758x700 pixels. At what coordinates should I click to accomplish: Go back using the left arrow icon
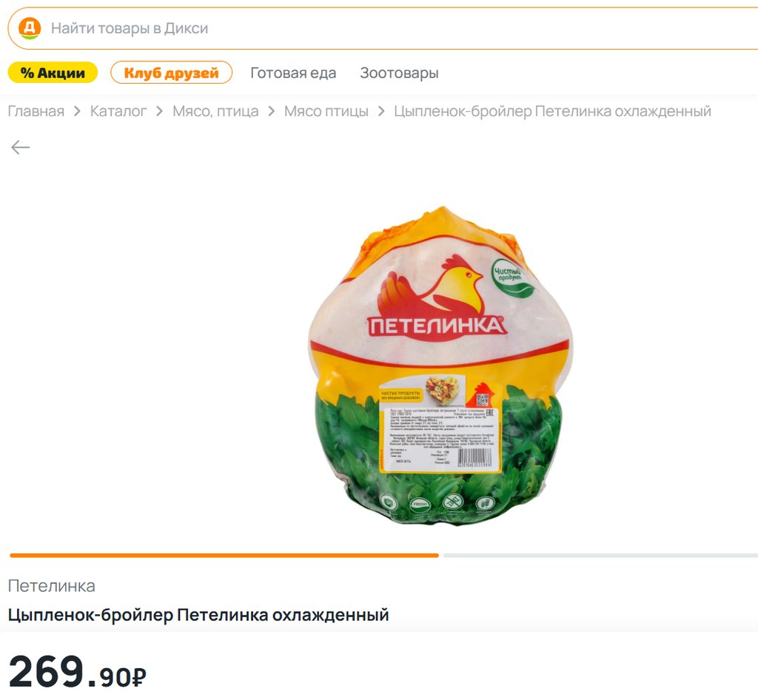coord(20,147)
